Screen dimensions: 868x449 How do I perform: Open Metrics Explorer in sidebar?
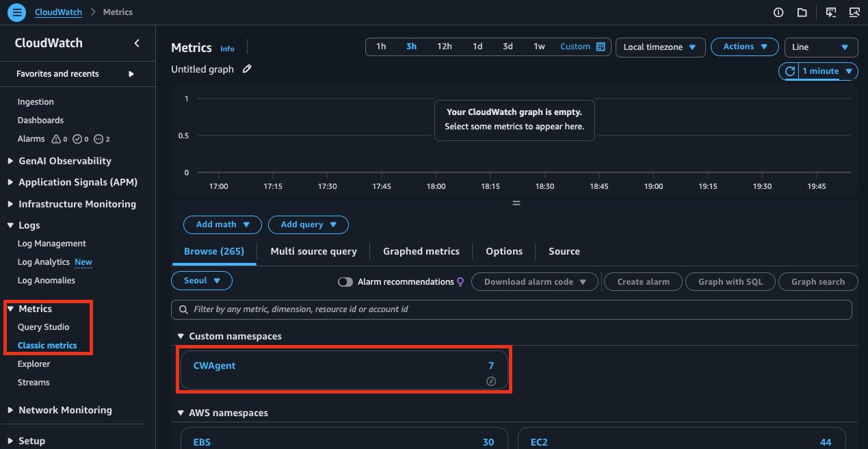coord(34,364)
